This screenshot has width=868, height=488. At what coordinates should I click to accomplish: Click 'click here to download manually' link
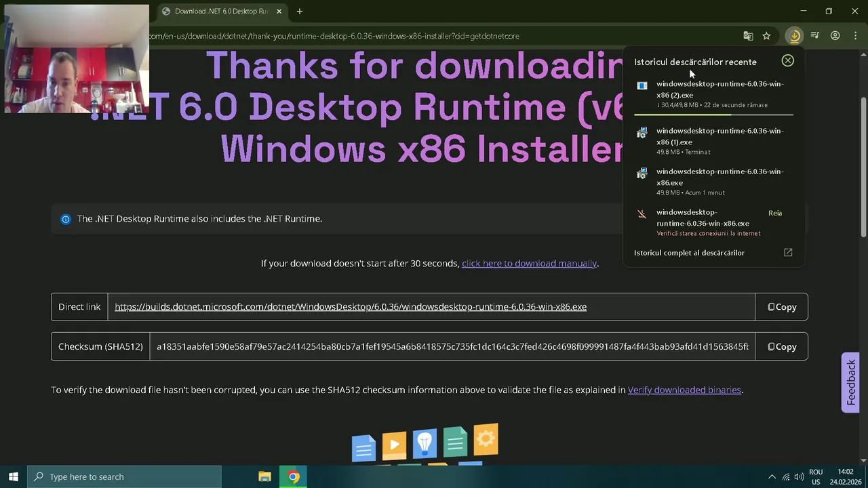coord(529,263)
